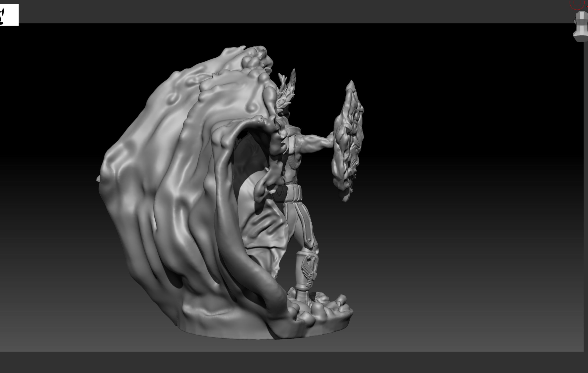Click the silhouette thumbnail preview
The height and width of the screenshot is (373, 588).
tap(9, 15)
